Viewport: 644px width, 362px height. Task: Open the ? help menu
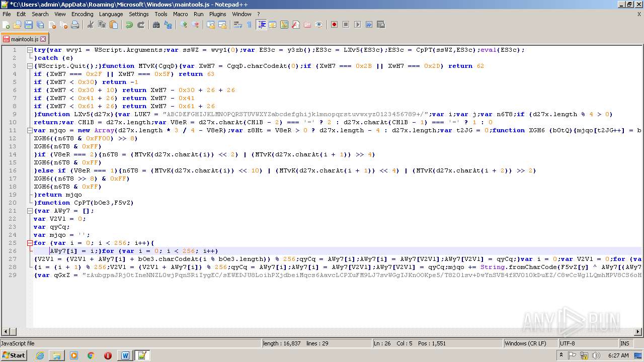259,14
